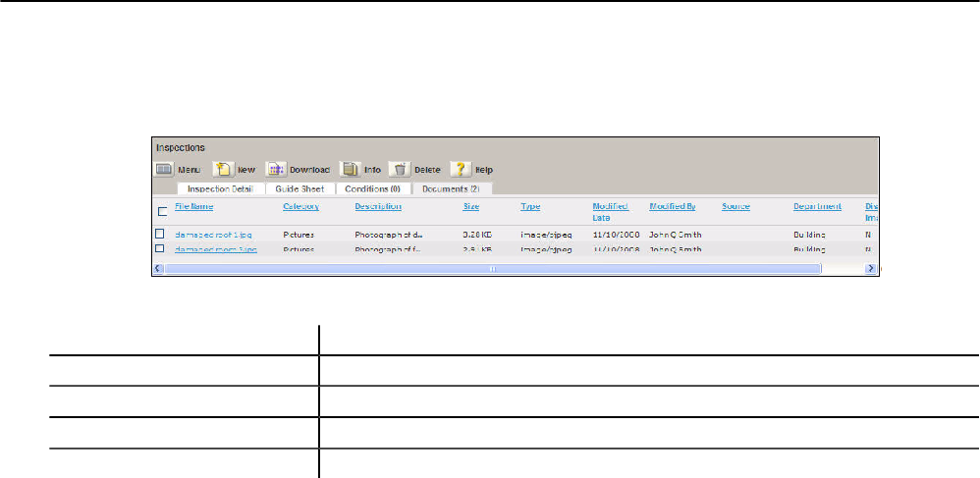
Task: Switch to the Inspection Detail tab
Action: click(x=220, y=188)
